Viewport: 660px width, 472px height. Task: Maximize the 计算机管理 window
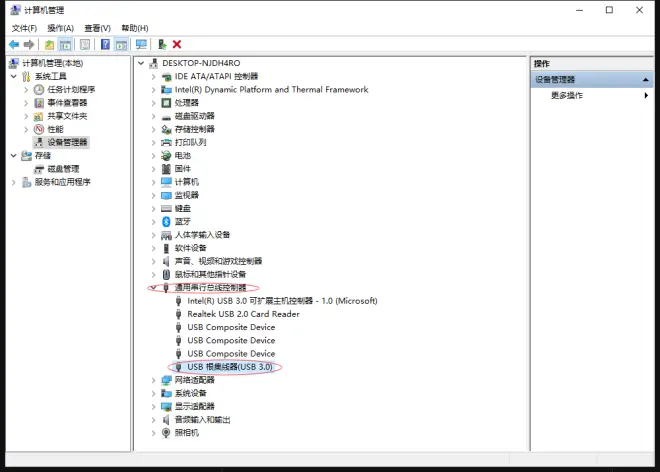pos(609,10)
